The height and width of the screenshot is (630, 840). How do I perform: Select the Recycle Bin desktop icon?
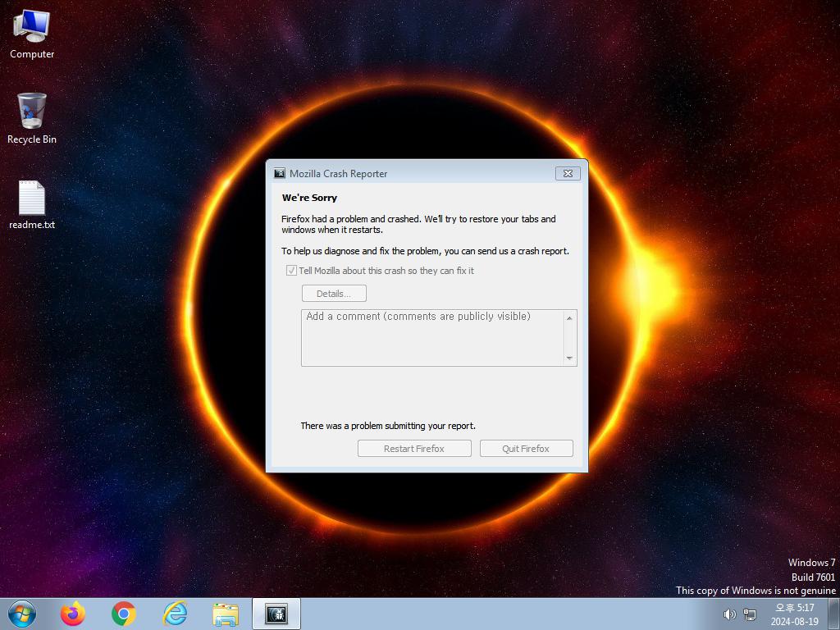[32, 118]
